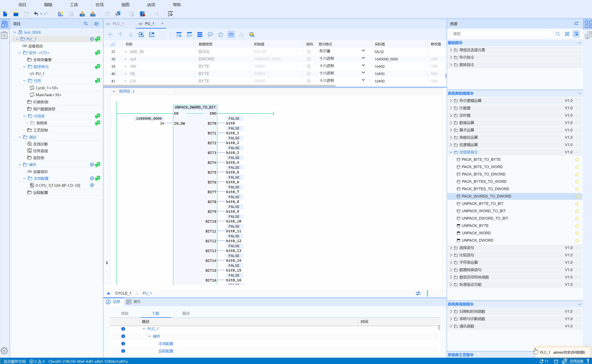Switch to the 编译 tab

click(186, 313)
